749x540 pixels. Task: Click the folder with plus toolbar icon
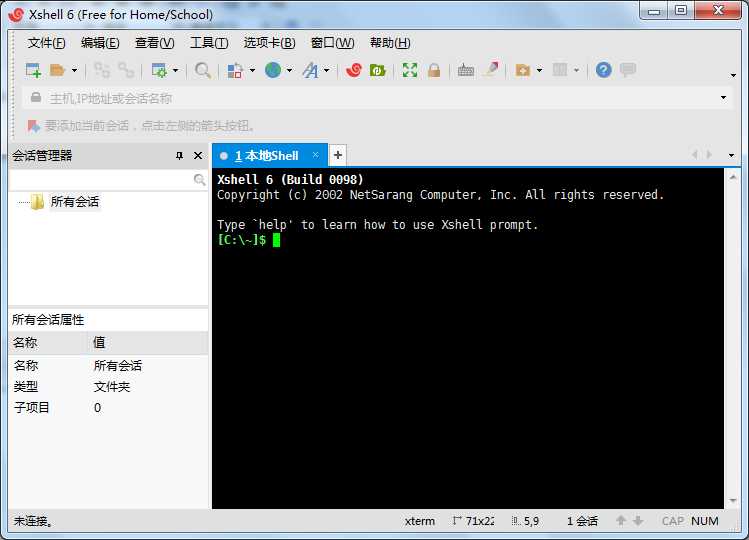click(523, 70)
